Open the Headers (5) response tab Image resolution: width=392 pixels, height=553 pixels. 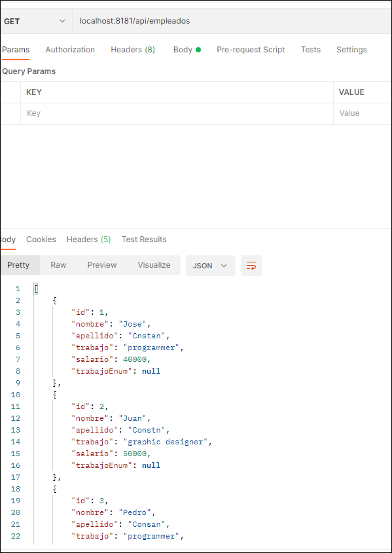point(88,239)
